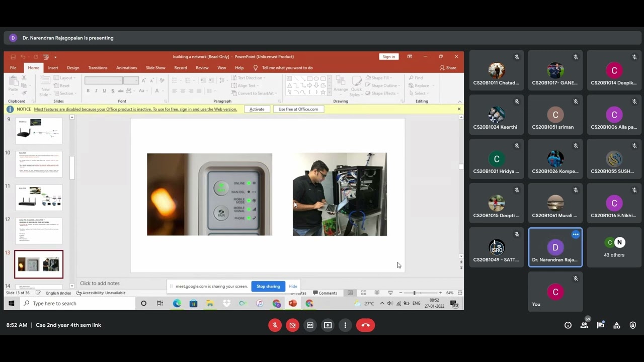Viewport: 644px width, 362px height.
Task: Expand the Section dropdown
Action: pyautogui.click(x=66, y=94)
